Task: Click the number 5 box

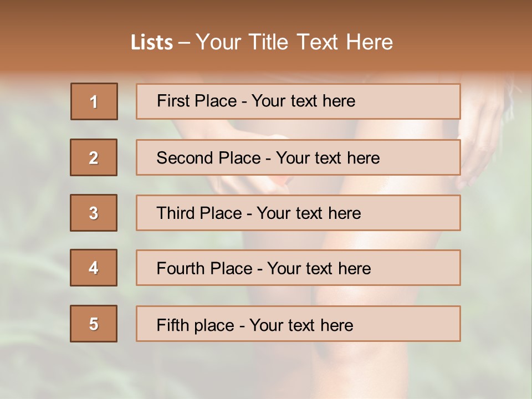Action: coord(94,324)
